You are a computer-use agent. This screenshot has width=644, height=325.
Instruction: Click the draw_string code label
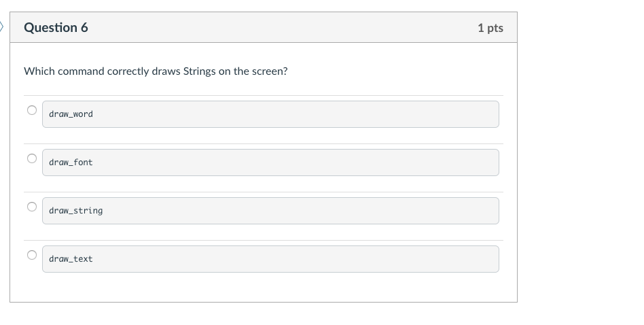click(x=76, y=211)
